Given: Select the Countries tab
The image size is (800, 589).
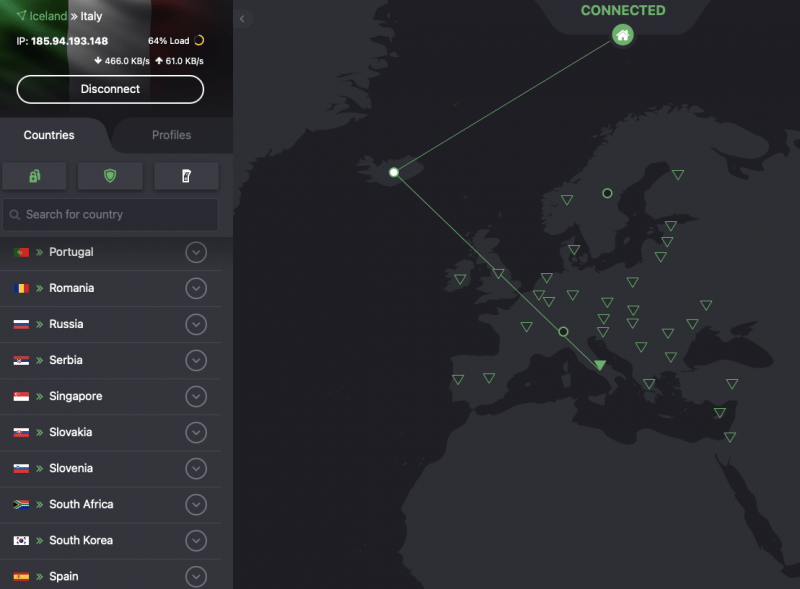Looking at the screenshot, I should pyautogui.click(x=48, y=135).
